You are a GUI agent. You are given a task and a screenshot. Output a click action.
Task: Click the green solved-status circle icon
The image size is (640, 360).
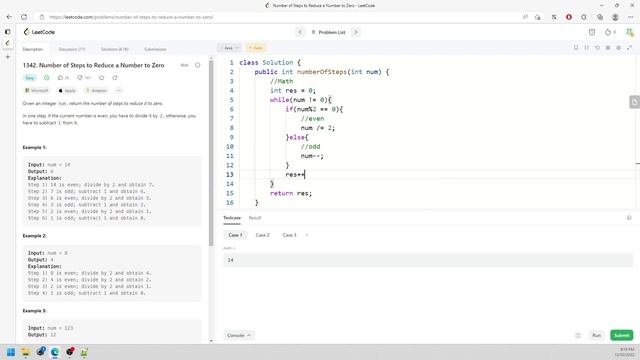(x=47, y=78)
